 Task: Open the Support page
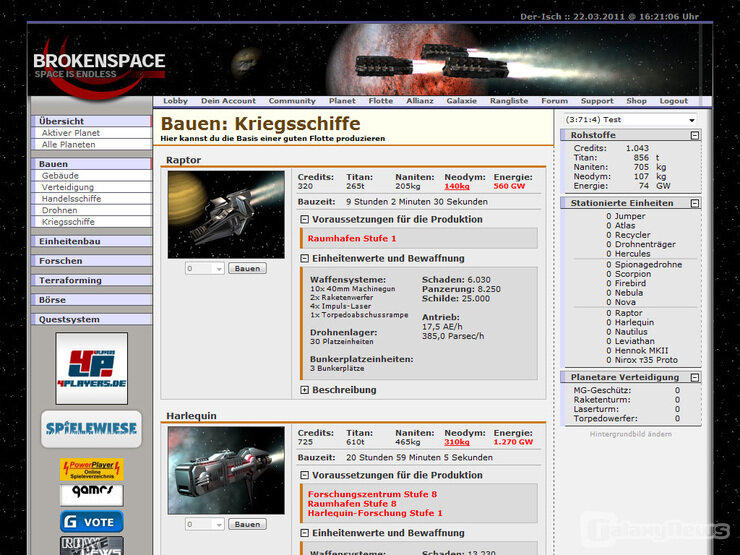click(597, 101)
